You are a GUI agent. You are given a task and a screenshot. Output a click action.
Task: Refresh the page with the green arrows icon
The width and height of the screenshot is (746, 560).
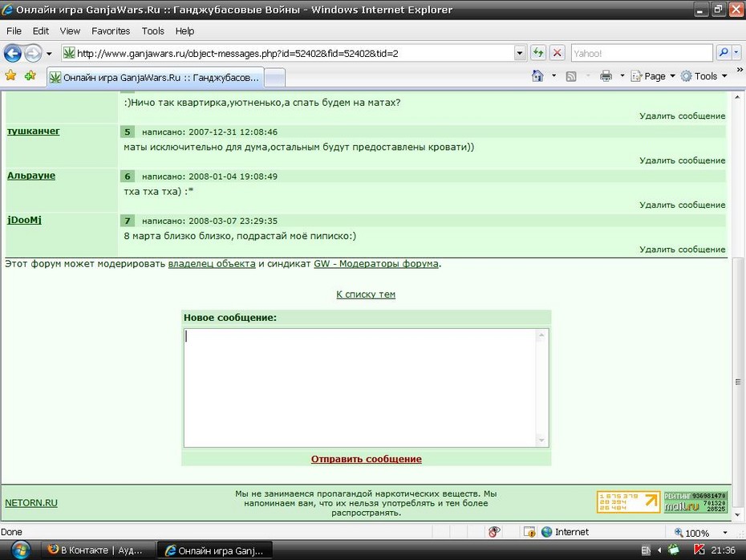point(538,53)
